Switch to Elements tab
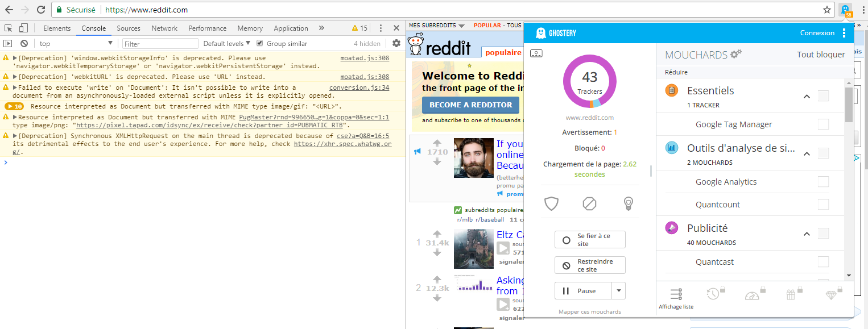Viewport: 868px width, 329px height. 57,28
